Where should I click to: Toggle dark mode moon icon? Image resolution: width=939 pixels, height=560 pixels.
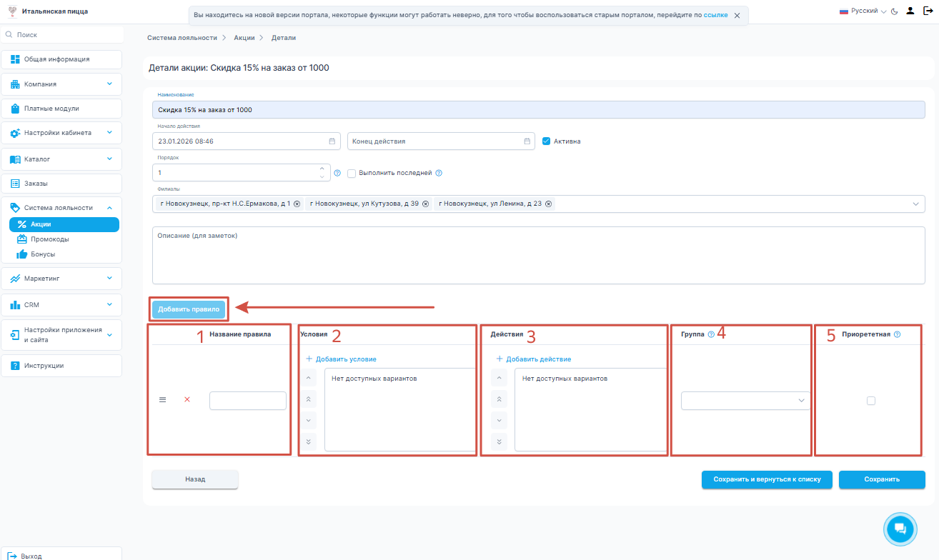point(894,11)
